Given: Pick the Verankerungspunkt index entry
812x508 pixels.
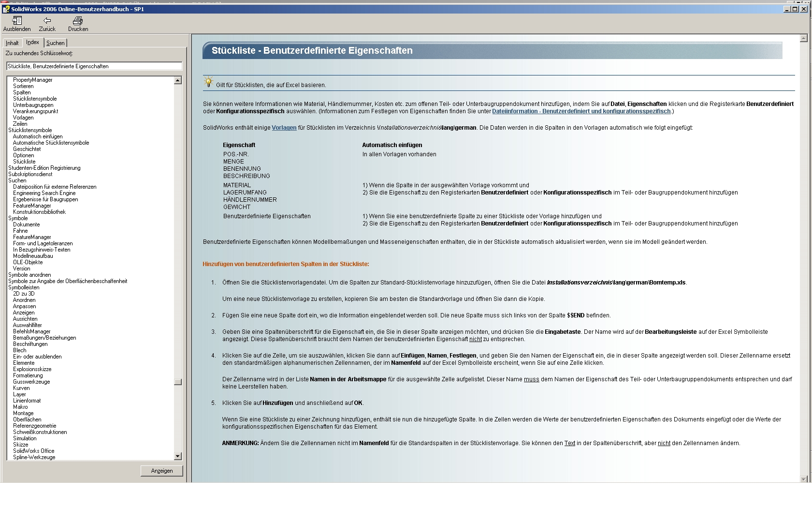Looking at the screenshot, I should click(35, 111).
